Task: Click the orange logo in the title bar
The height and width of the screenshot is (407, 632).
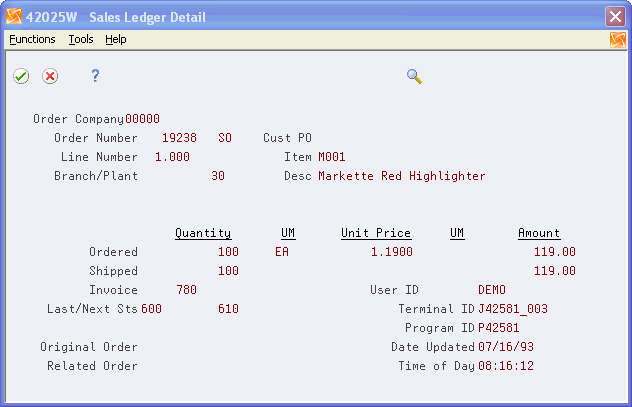Action: coord(14,16)
